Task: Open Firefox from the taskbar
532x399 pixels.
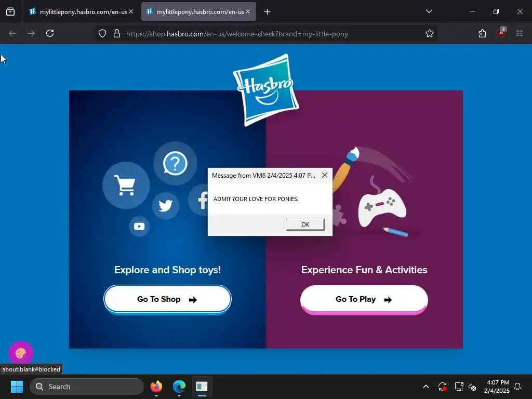Action: [x=156, y=387]
